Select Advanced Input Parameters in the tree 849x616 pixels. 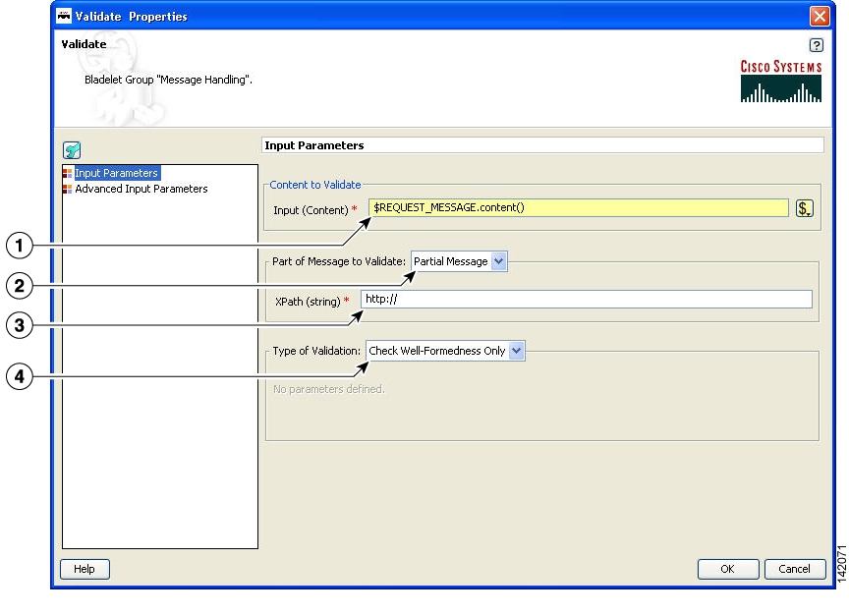[141, 189]
